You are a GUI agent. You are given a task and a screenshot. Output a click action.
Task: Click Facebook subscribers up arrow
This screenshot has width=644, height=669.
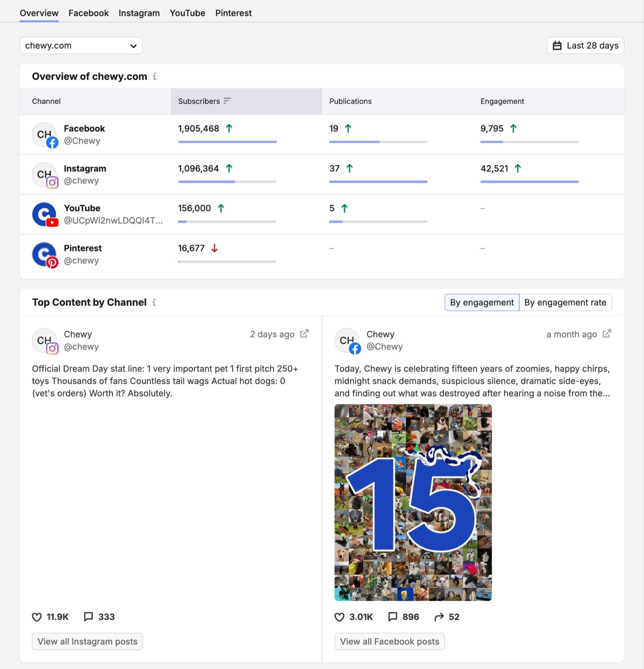coord(229,128)
